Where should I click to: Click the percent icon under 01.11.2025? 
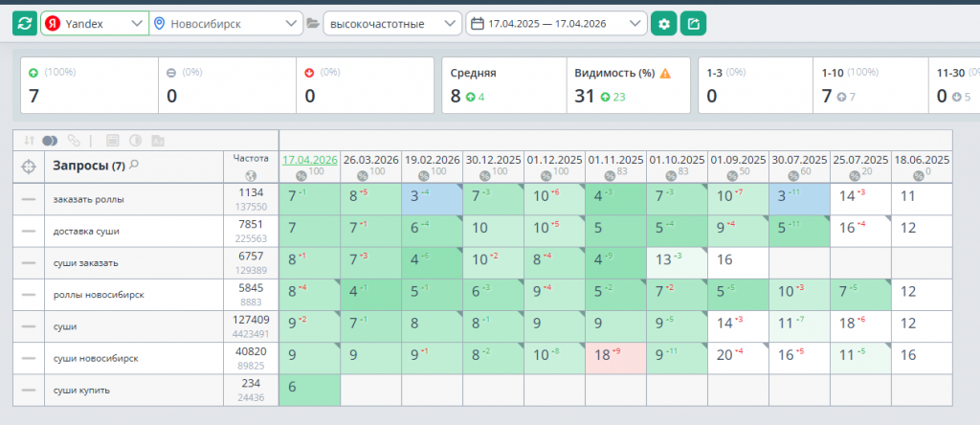(x=609, y=175)
